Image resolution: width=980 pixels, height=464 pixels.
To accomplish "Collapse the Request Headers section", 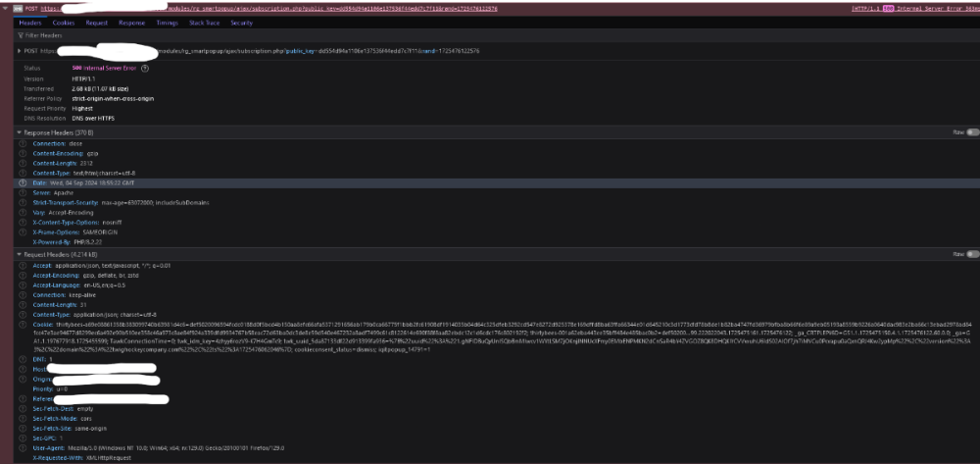I will point(20,253).
